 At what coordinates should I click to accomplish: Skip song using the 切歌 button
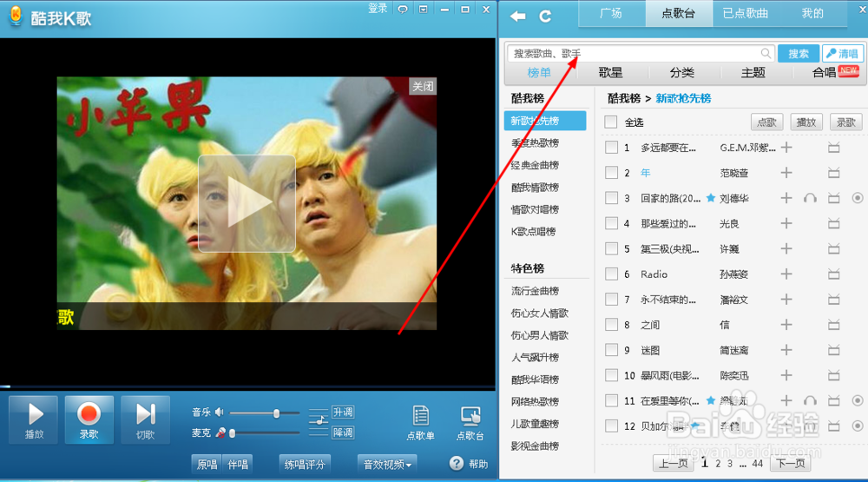click(145, 420)
